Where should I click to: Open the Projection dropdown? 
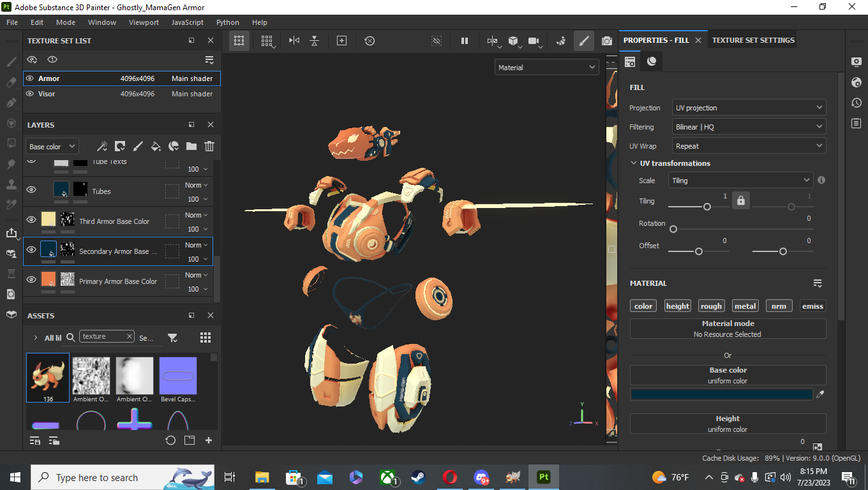pyautogui.click(x=749, y=108)
